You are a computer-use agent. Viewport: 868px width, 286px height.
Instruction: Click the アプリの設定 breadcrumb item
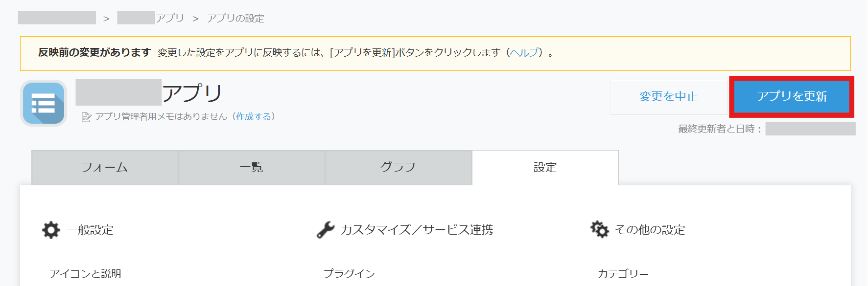pyautogui.click(x=235, y=19)
